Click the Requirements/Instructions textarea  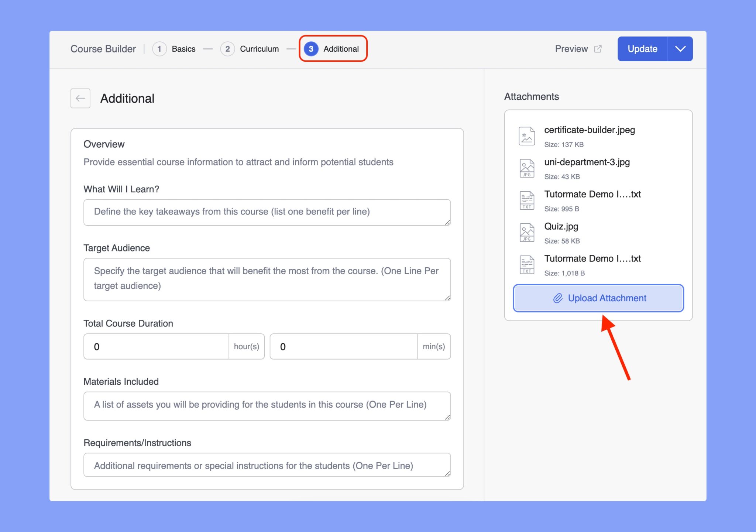click(267, 465)
